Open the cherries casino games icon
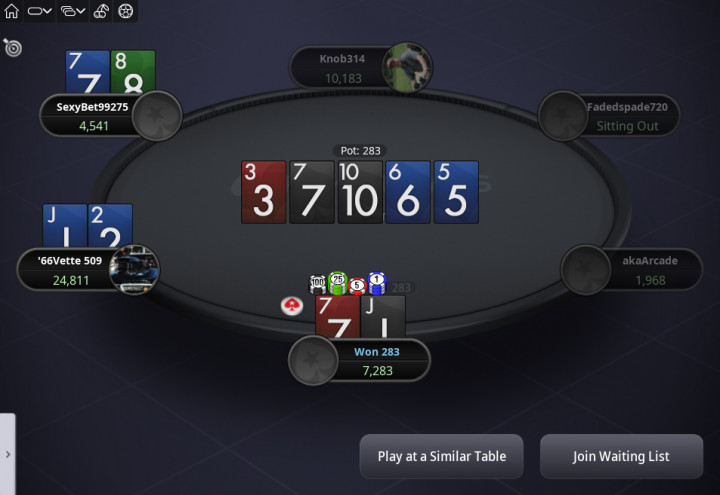 101,11
